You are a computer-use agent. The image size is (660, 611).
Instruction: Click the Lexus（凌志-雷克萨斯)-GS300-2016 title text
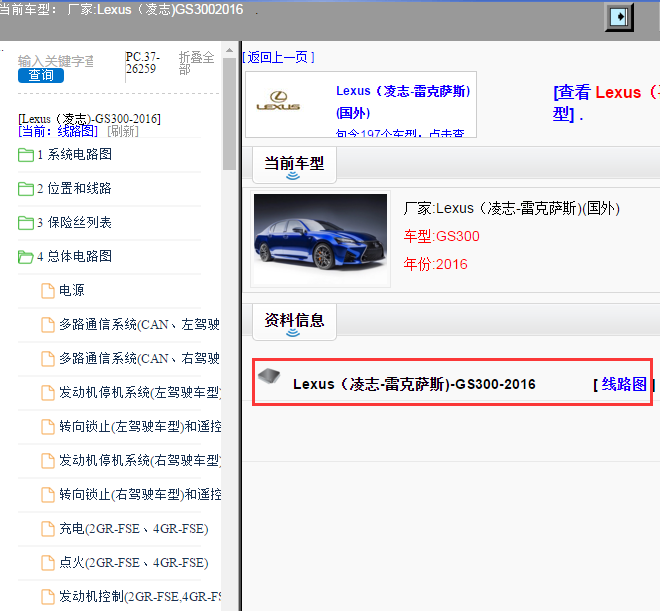tap(414, 384)
